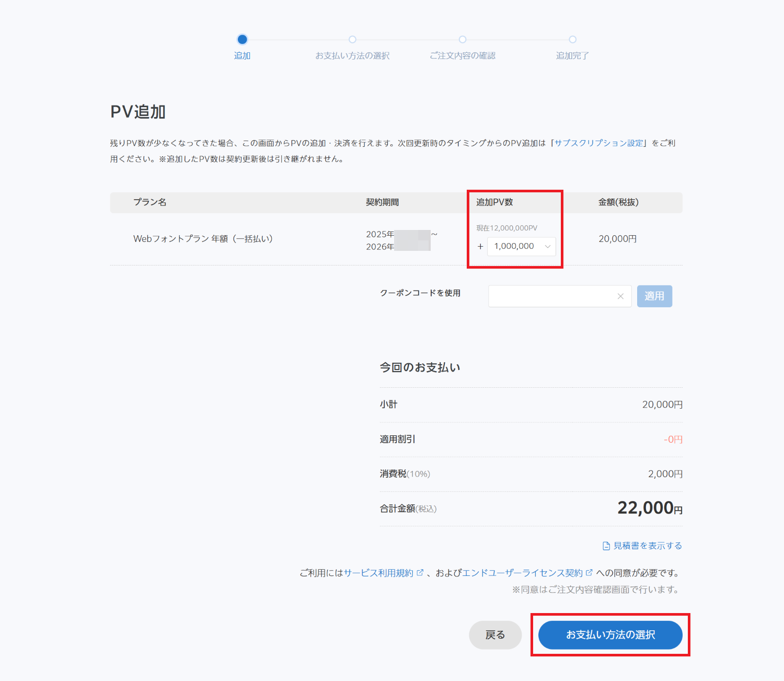
Task: Expand PV amount list via chevron arrow
Action: 547,247
